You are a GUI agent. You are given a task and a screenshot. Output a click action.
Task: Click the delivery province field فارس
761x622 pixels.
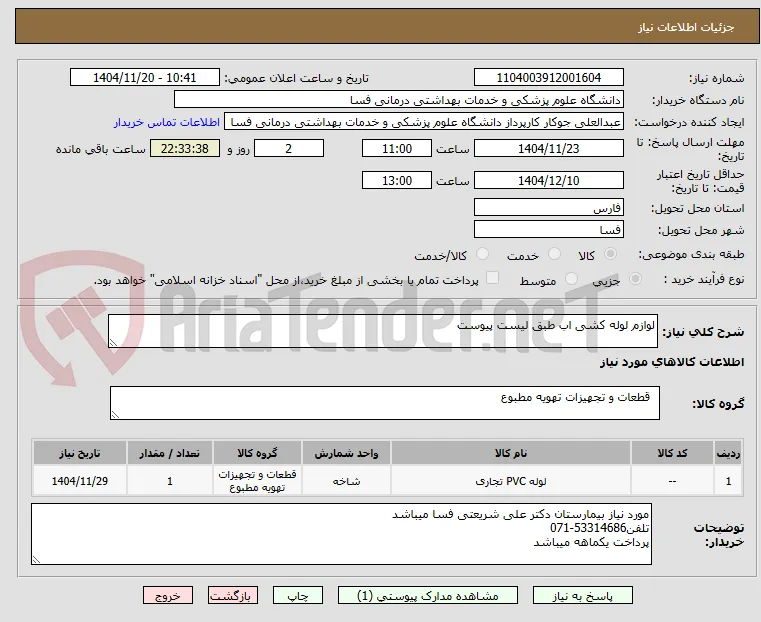click(x=548, y=208)
